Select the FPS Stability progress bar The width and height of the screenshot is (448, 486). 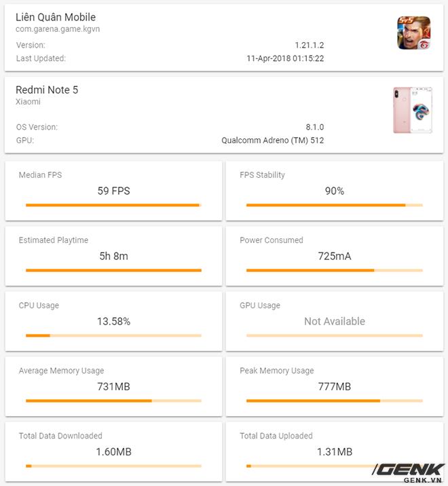tap(335, 205)
